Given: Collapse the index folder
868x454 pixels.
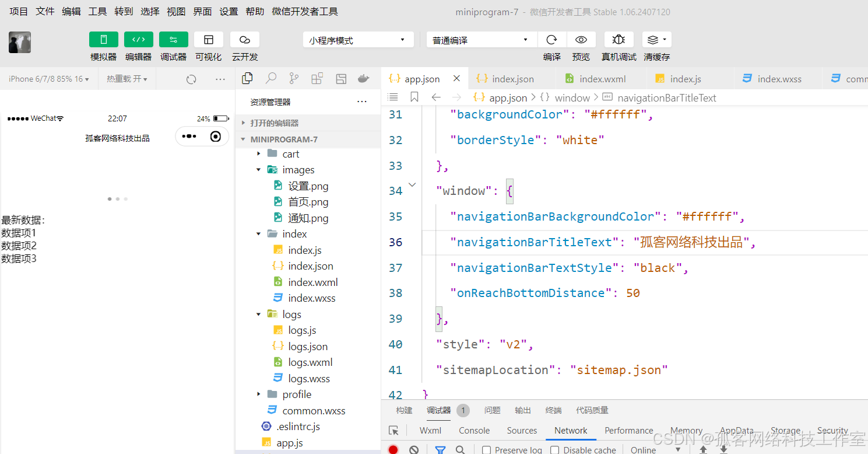Looking at the screenshot, I should coord(259,234).
